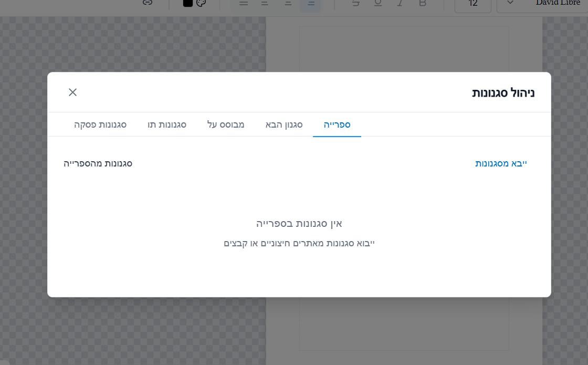Select the ספרייה tab

click(x=337, y=125)
